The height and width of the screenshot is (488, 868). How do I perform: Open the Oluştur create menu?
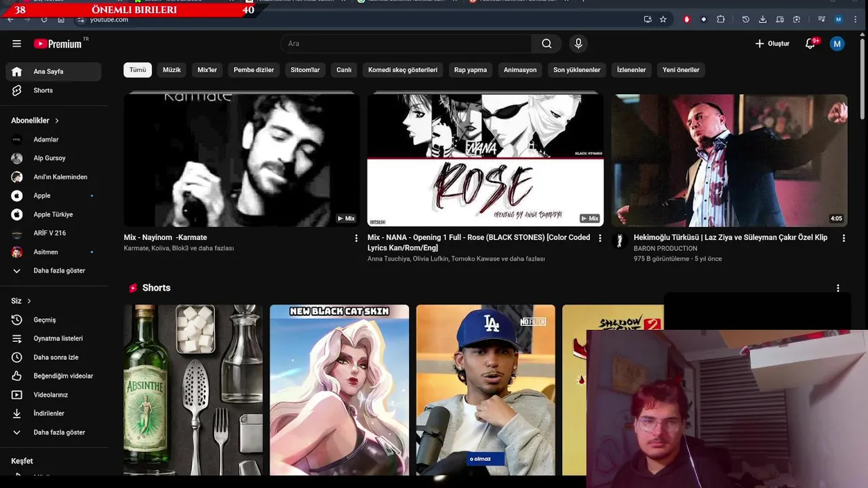(x=772, y=43)
